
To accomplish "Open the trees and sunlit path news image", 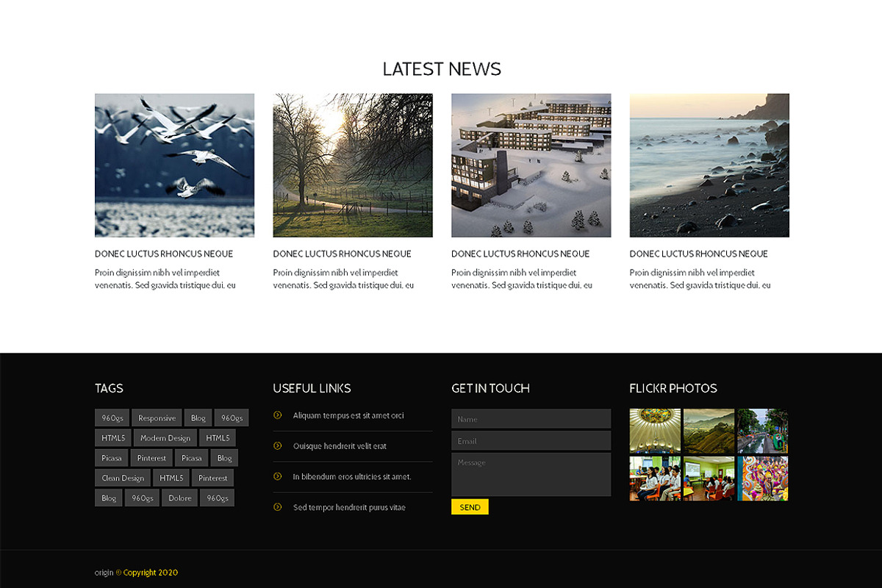I will pos(353,165).
